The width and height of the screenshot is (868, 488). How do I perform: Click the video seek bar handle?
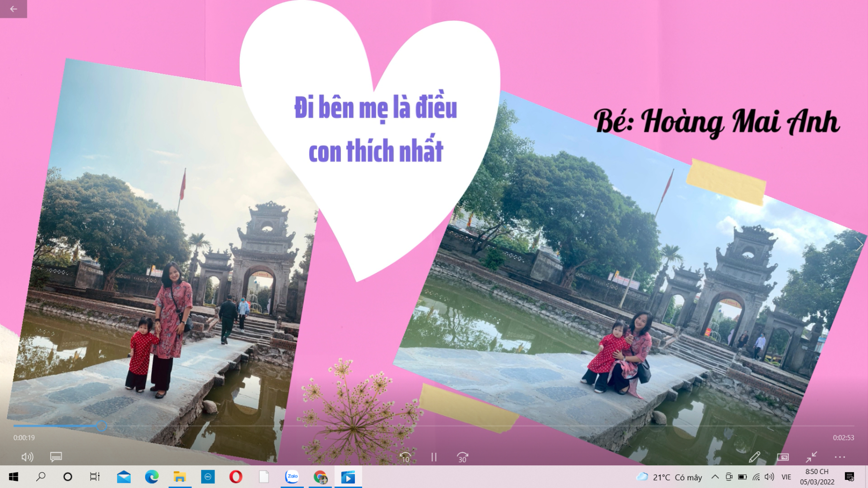click(101, 426)
